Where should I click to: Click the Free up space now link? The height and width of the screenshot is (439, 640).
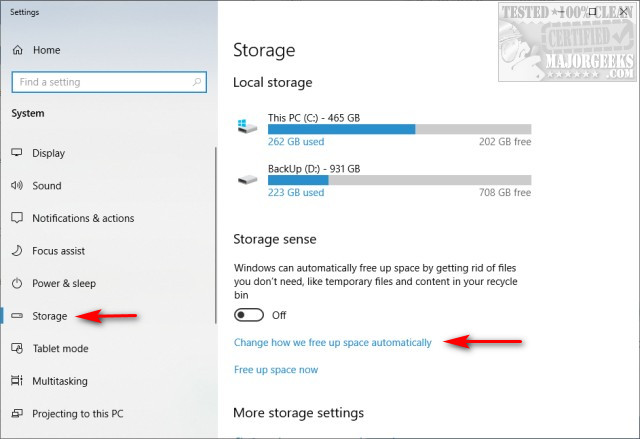(x=276, y=370)
